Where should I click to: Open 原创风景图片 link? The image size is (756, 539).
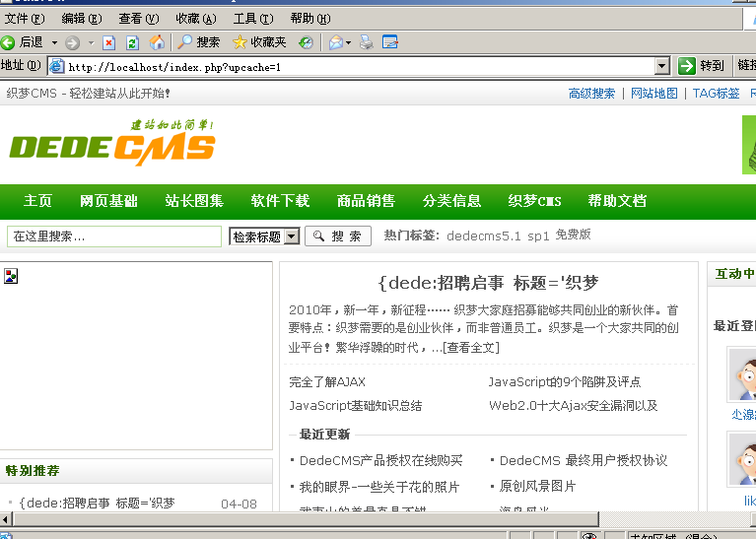tap(537, 487)
